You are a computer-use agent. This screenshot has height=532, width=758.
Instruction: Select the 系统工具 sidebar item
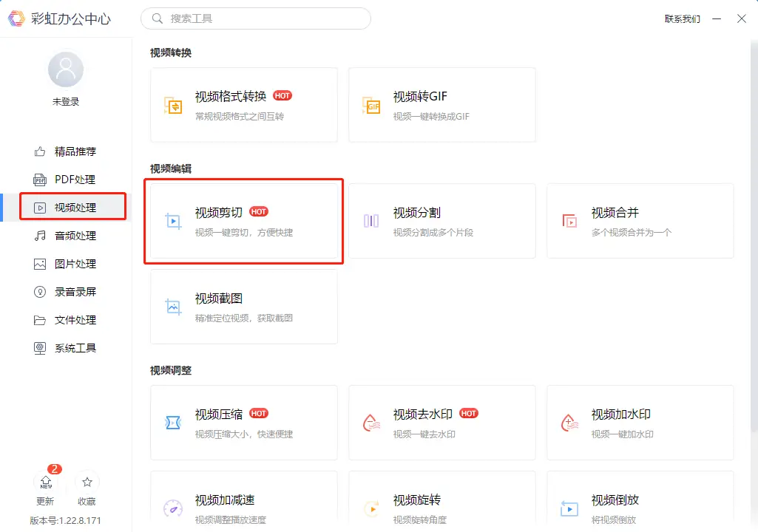click(66, 348)
